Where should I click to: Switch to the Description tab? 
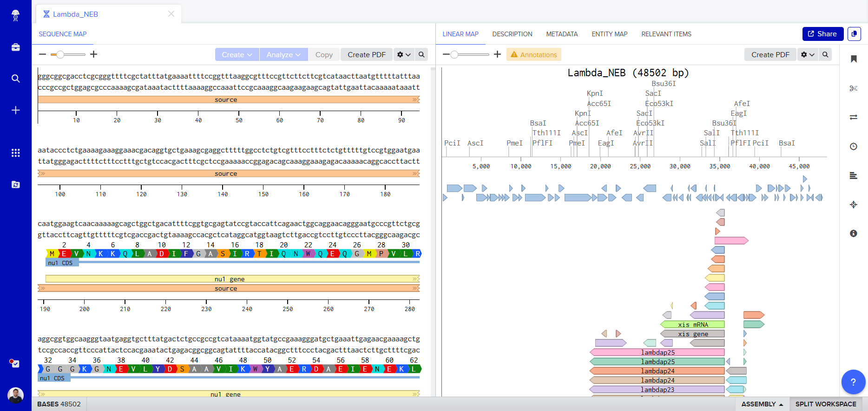pyautogui.click(x=512, y=34)
